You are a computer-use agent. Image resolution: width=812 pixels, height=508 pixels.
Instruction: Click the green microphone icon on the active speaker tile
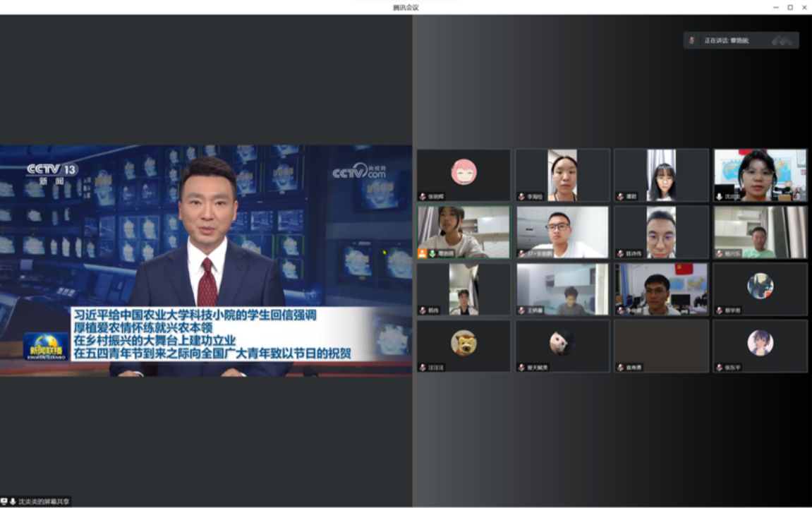[x=432, y=253]
